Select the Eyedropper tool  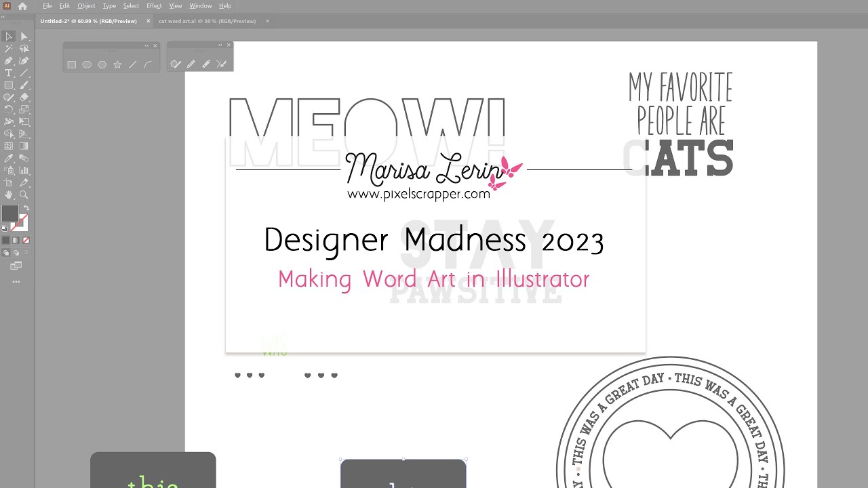click(x=9, y=159)
